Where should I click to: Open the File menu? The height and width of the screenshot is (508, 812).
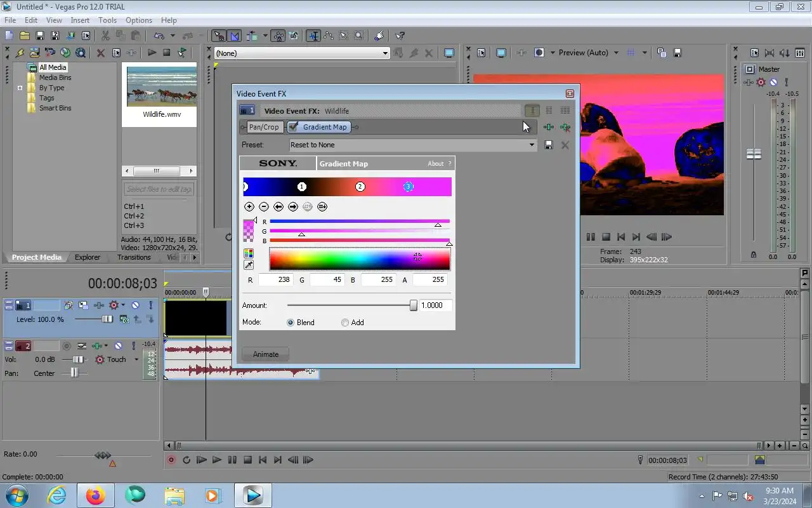tap(10, 20)
